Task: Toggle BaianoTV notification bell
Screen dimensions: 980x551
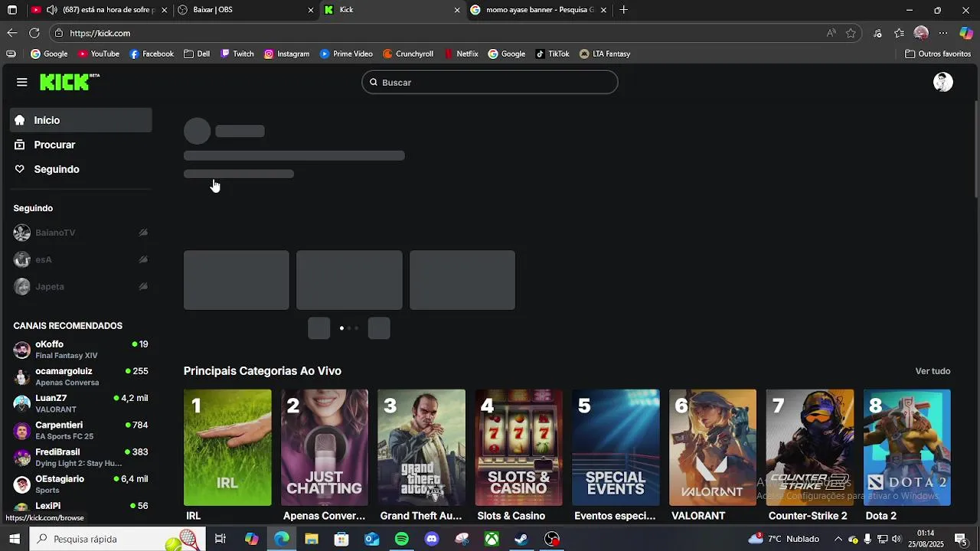Action: (x=143, y=233)
